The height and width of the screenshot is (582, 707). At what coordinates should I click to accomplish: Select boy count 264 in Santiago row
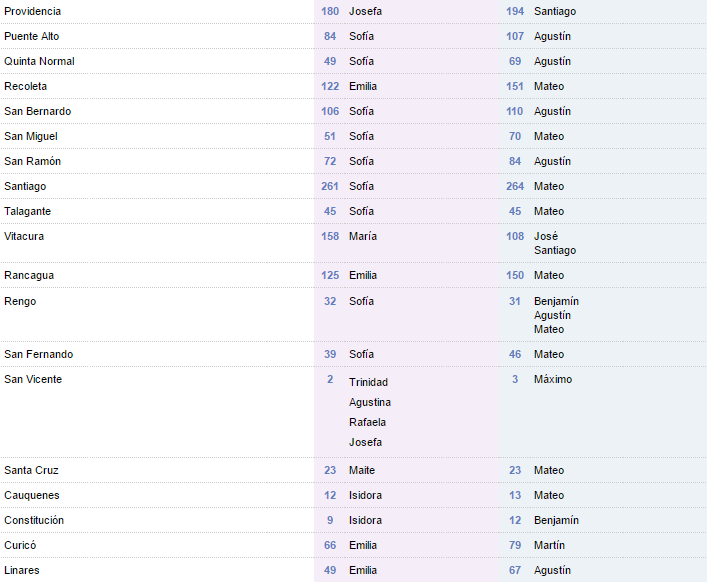pyautogui.click(x=515, y=186)
